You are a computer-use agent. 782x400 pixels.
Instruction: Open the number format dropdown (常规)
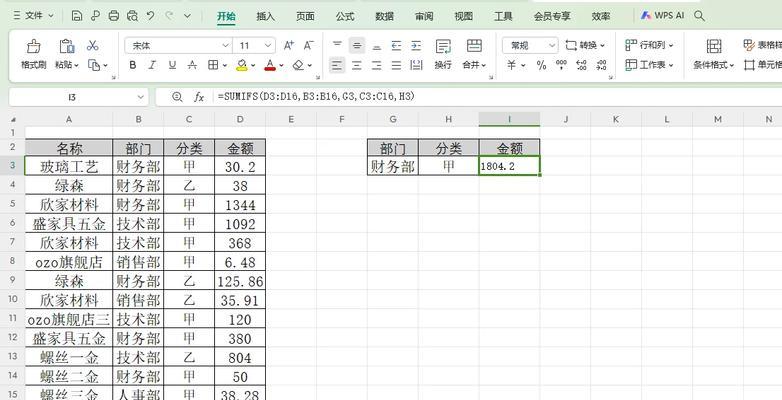552,46
